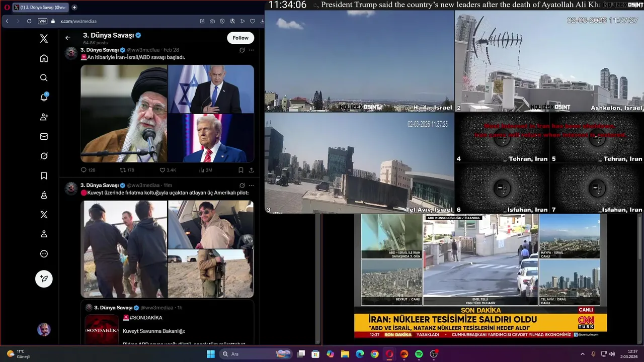Open the X logo in the sidebar
The width and height of the screenshot is (644, 362).
pos(44,39)
